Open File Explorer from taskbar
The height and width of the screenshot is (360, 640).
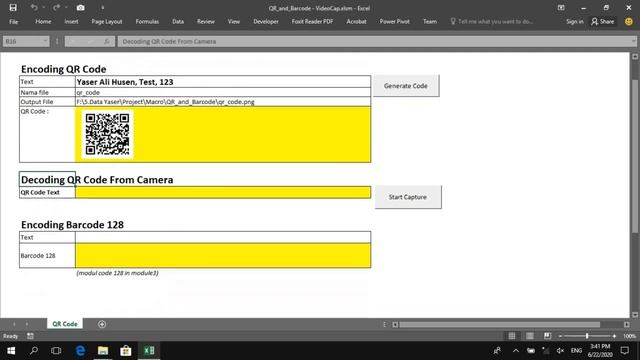pyautogui.click(x=103, y=351)
